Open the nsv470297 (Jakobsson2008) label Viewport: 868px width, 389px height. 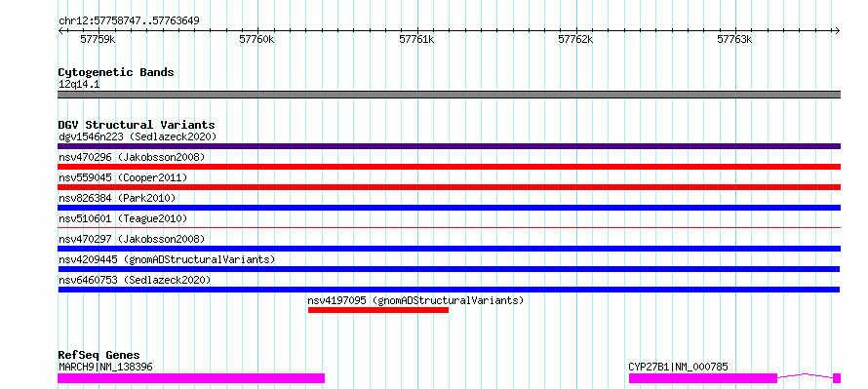(132, 239)
